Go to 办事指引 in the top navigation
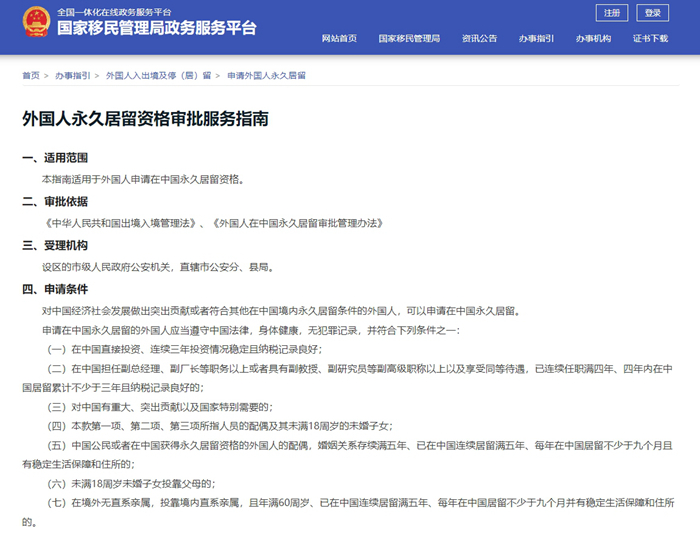Viewport: 700px width, 534px height. coord(536,38)
